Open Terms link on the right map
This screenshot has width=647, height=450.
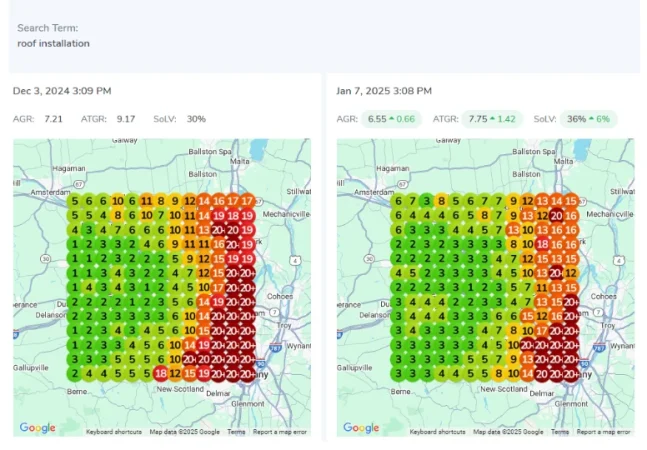pos(560,432)
